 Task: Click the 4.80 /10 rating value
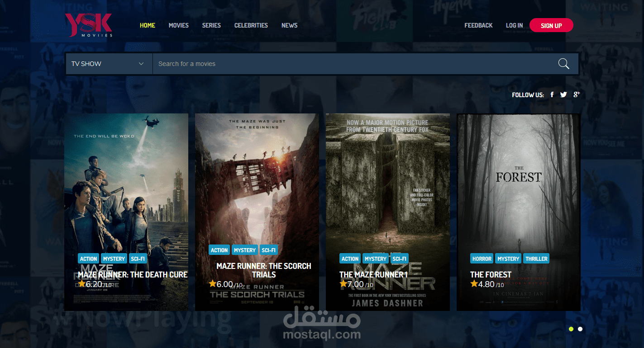[x=491, y=284]
